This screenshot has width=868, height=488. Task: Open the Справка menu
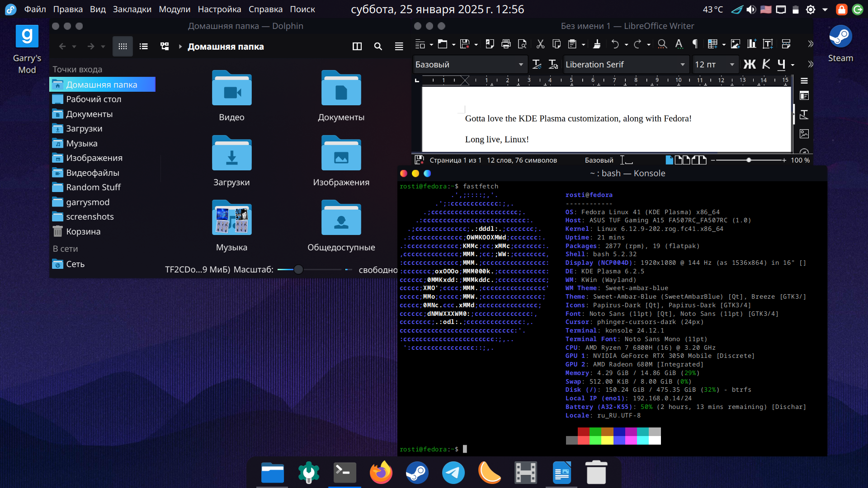pos(265,9)
